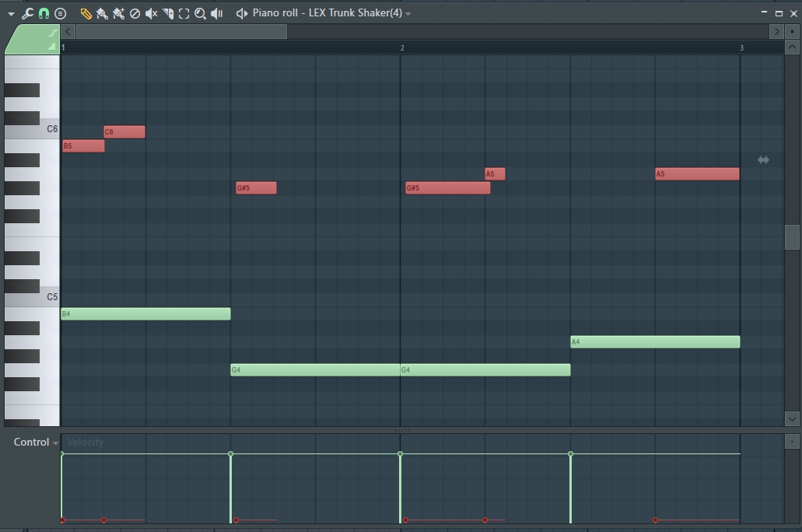The width and height of the screenshot is (802, 532).
Task: Click the velocity handle of the A4 note
Action: (x=570, y=453)
